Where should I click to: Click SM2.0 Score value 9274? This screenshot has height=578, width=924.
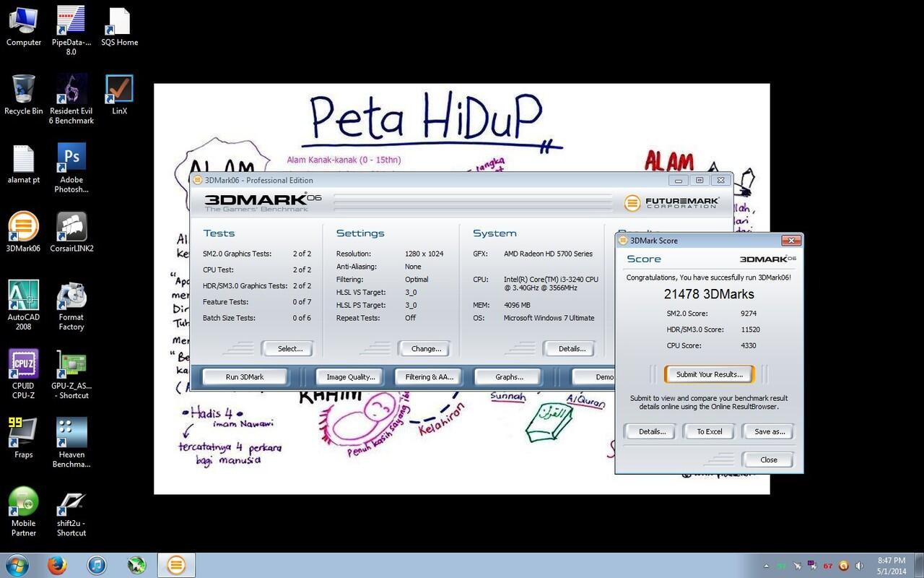pyautogui.click(x=748, y=314)
